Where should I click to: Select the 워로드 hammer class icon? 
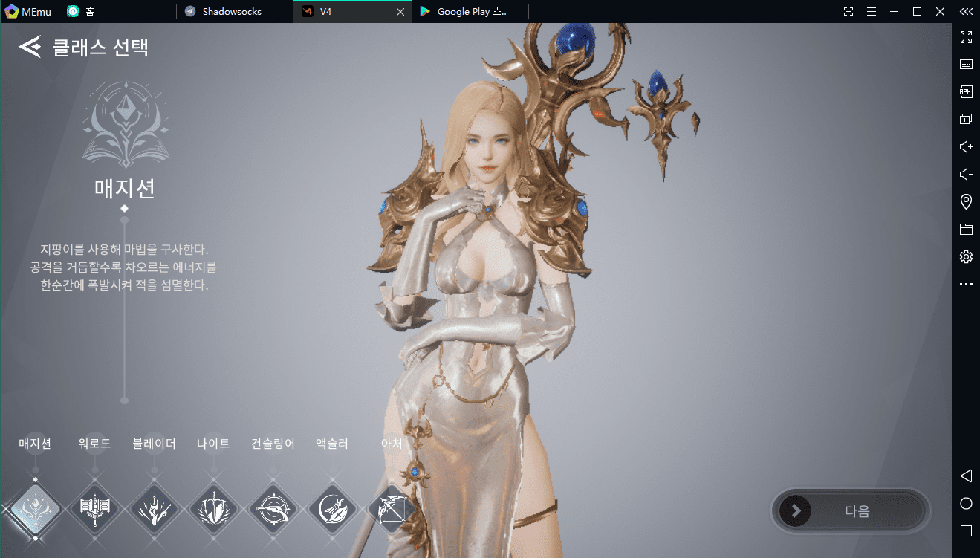pyautogui.click(x=94, y=510)
